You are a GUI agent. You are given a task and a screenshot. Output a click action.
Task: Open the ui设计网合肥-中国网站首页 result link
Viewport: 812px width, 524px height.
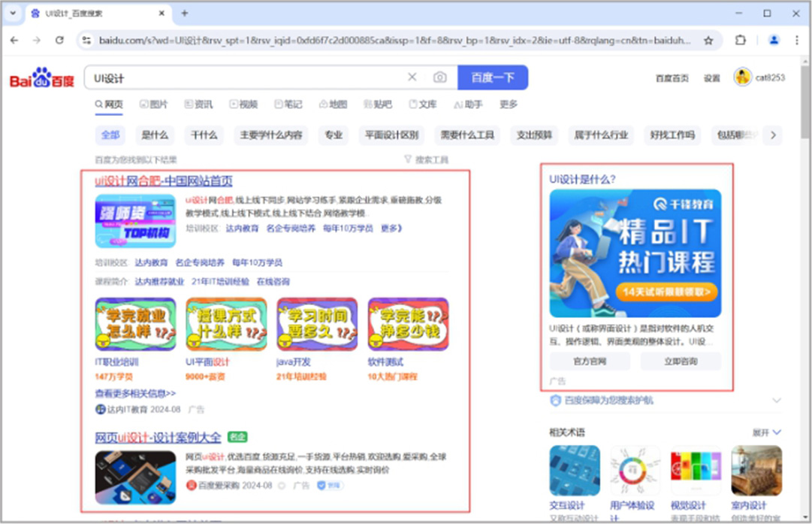coord(164,181)
